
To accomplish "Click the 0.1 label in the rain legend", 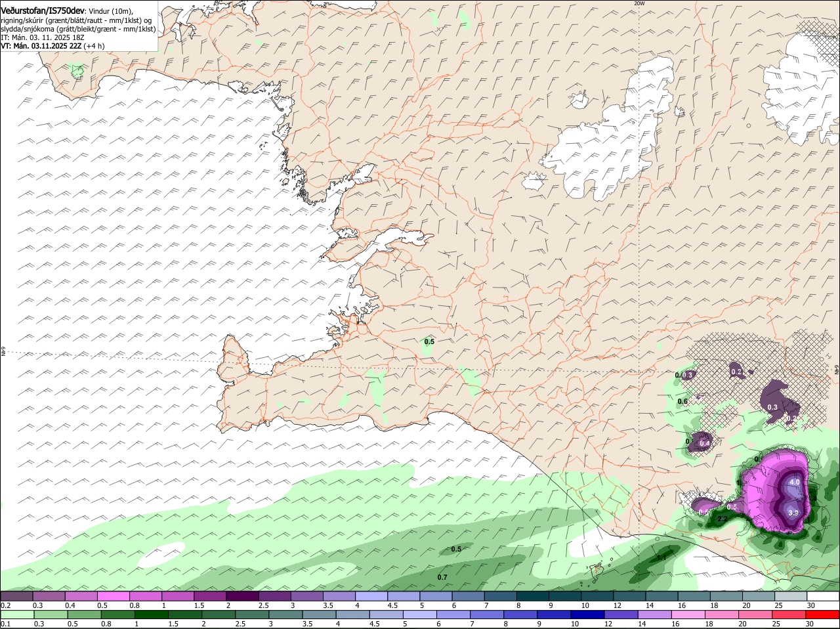I will (x=5, y=624).
